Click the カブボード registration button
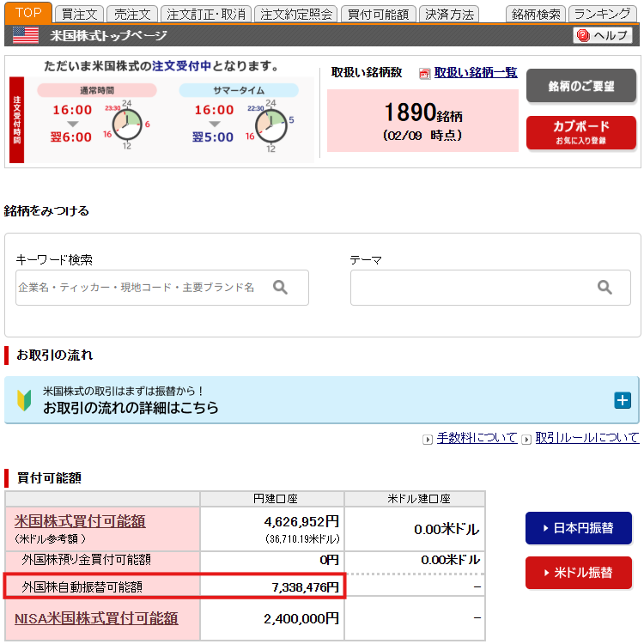The width and height of the screenshot is (644, 644). 580,132
